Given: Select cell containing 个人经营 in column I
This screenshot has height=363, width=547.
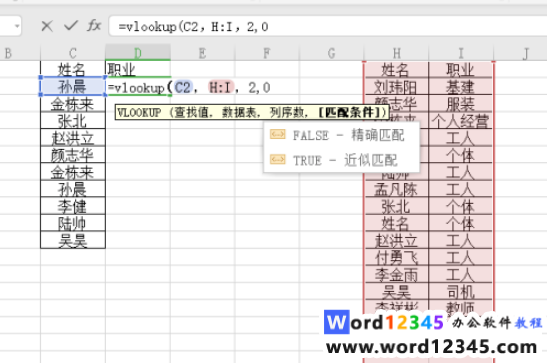Looking at the screenshot, I should [460, 120].
